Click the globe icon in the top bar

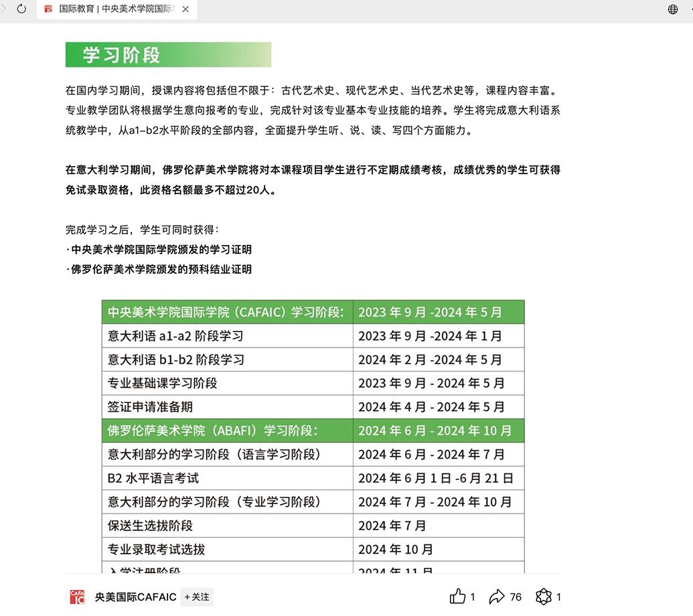click(x=673, y=9)
